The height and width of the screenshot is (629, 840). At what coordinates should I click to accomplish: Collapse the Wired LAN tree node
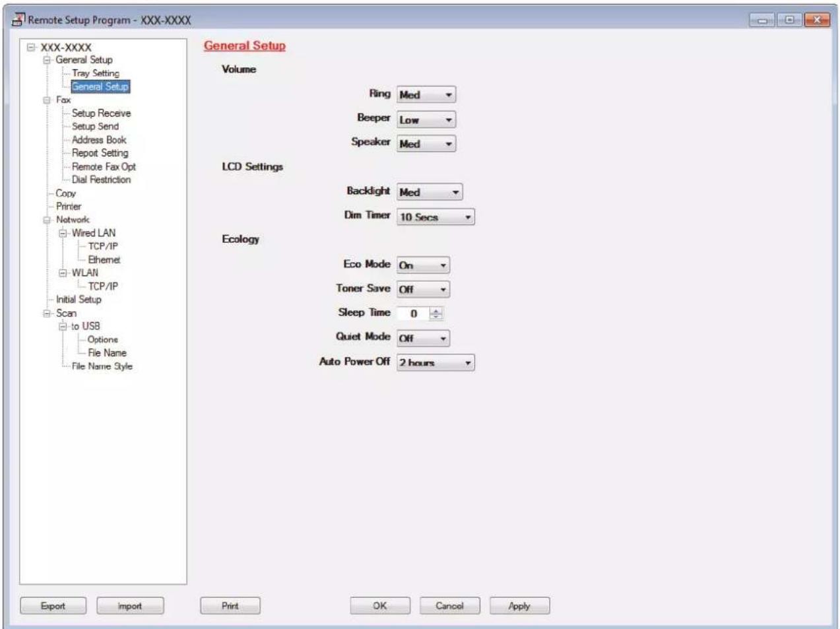point(63,233)
